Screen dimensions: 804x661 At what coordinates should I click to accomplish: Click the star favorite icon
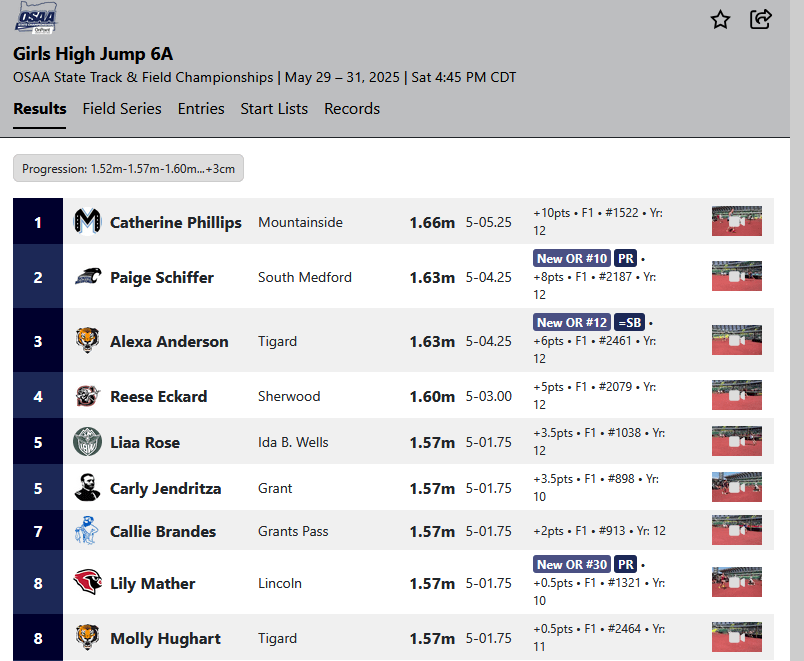720,20
